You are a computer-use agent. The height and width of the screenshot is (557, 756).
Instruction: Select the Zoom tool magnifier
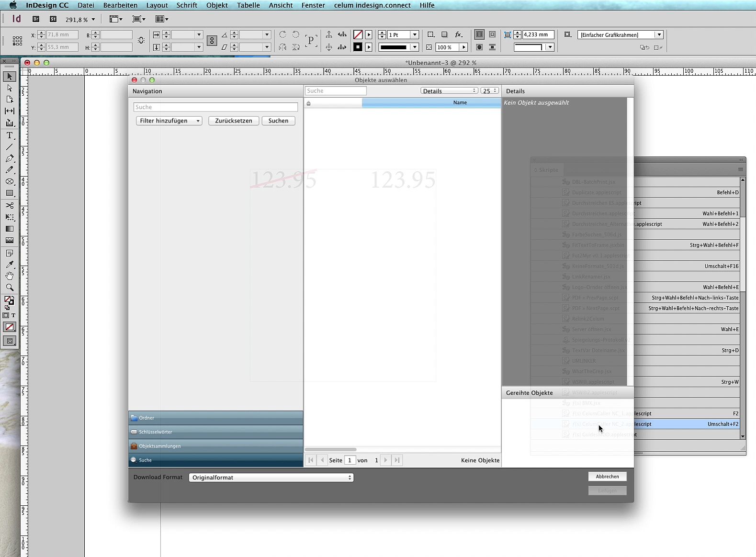[10, 288]
